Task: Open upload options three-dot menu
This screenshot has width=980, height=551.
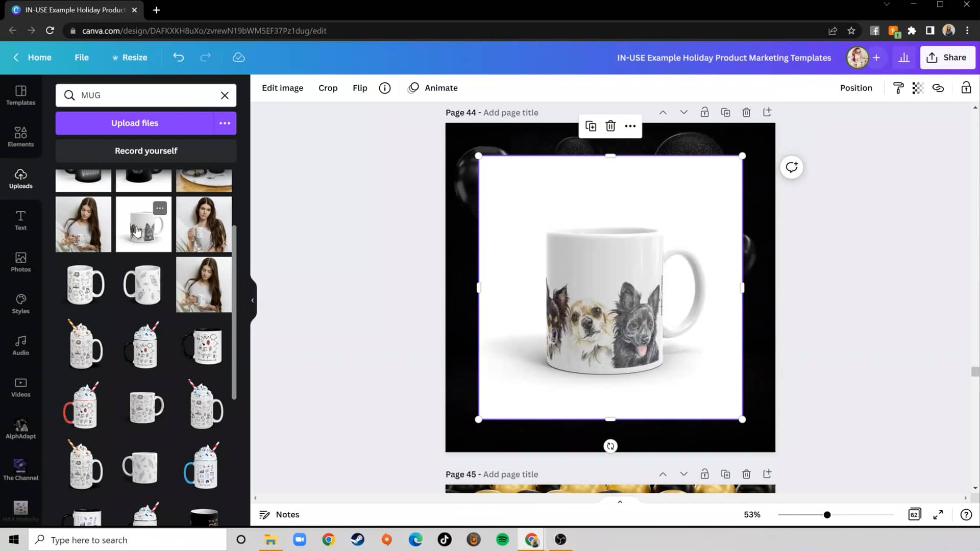Action: pyautogui.click(x=225, y=123)
